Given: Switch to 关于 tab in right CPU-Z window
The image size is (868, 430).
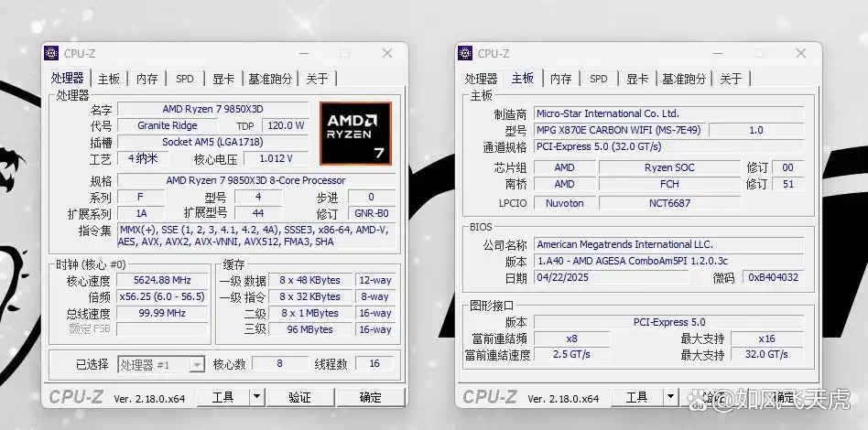Looking at the screenshot, I should (732, 79).
